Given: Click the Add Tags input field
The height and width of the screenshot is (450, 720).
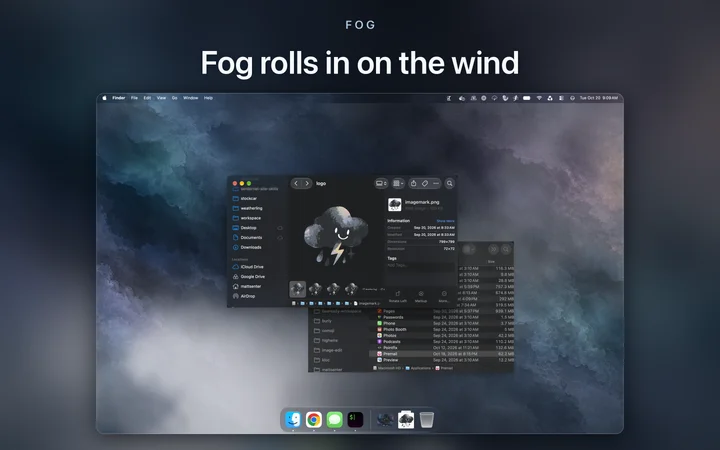Looking at the screenshot, I should tap(421, 265).
